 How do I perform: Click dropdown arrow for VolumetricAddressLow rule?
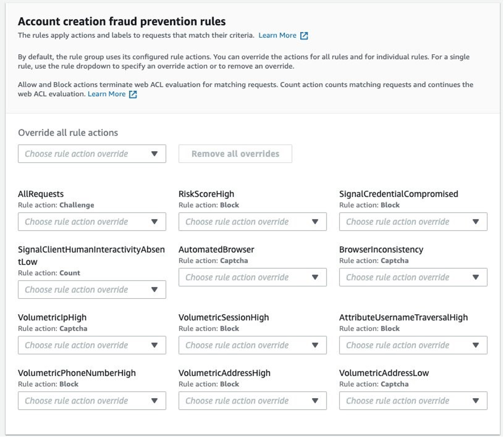[x=476, y=401]
